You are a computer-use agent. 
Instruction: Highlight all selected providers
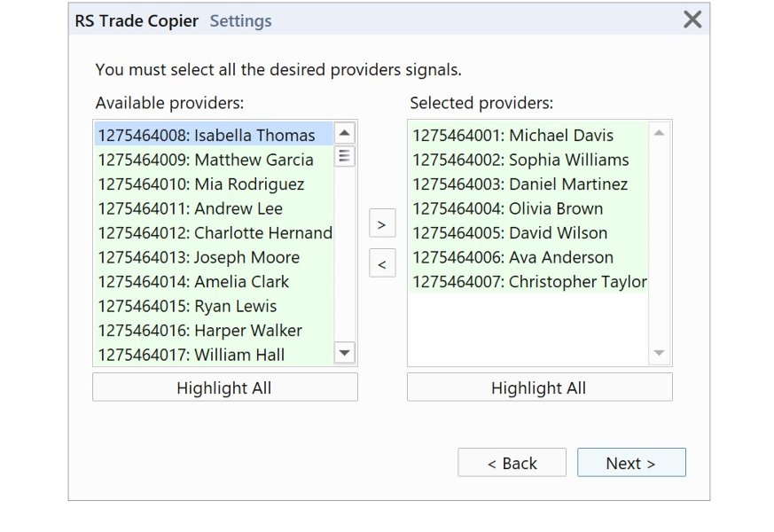[x=539, y=387]
